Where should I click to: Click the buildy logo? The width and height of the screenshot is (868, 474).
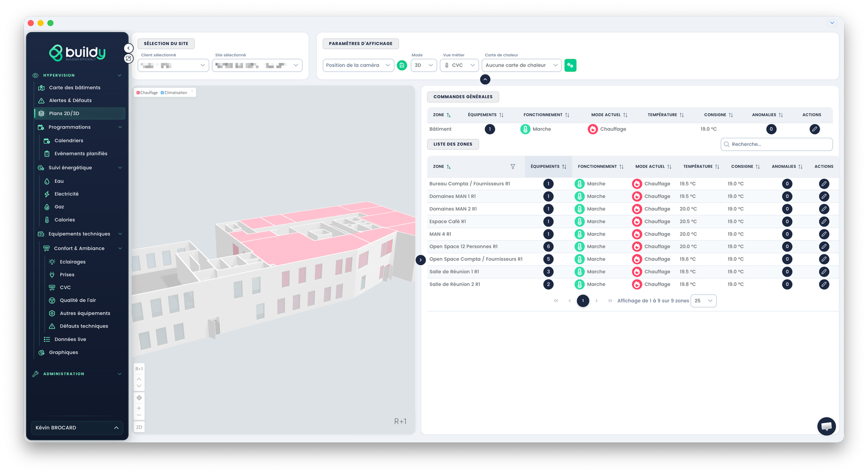tap(77, 53)
